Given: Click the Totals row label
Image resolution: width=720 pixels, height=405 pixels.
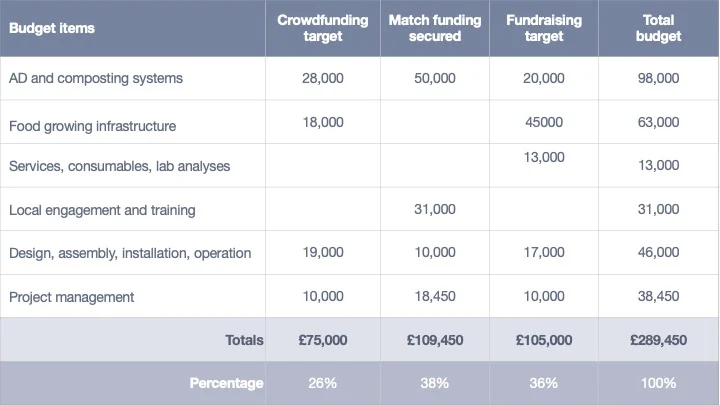Looking at the screenshot, I should pyautogui.click(x=244, y=340).
